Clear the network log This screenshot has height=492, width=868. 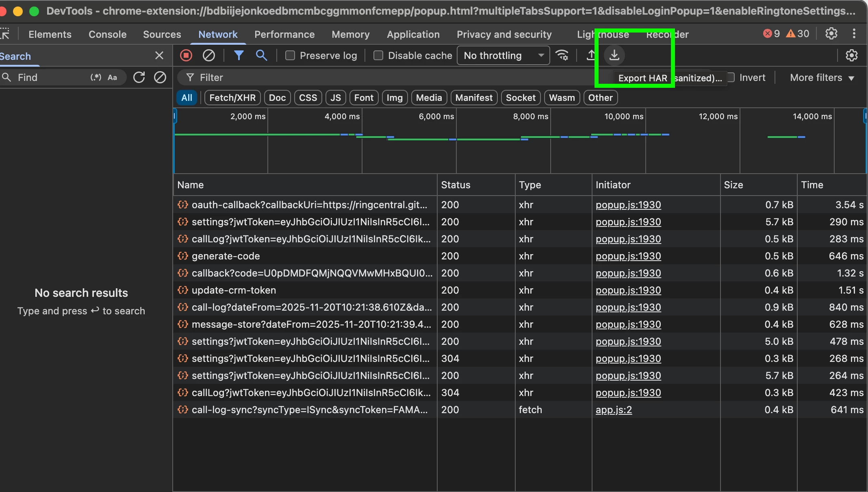209,55
